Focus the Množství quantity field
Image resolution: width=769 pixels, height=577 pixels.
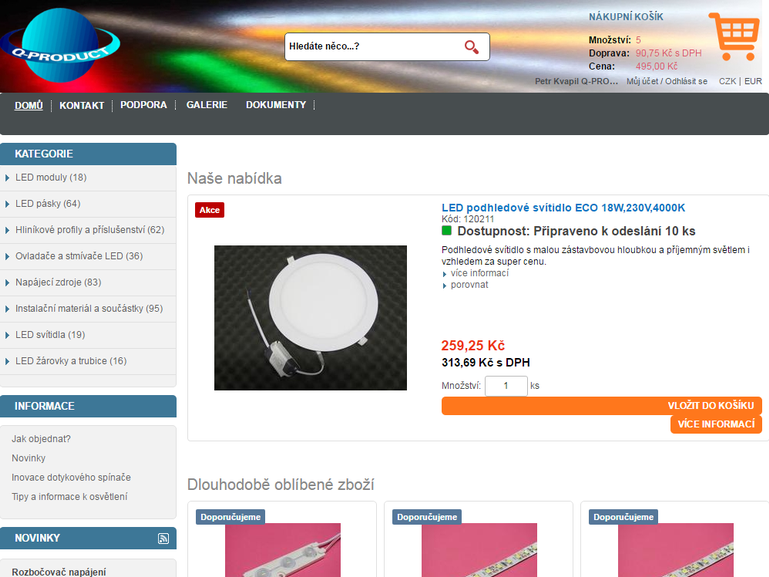tap(506, 385)
